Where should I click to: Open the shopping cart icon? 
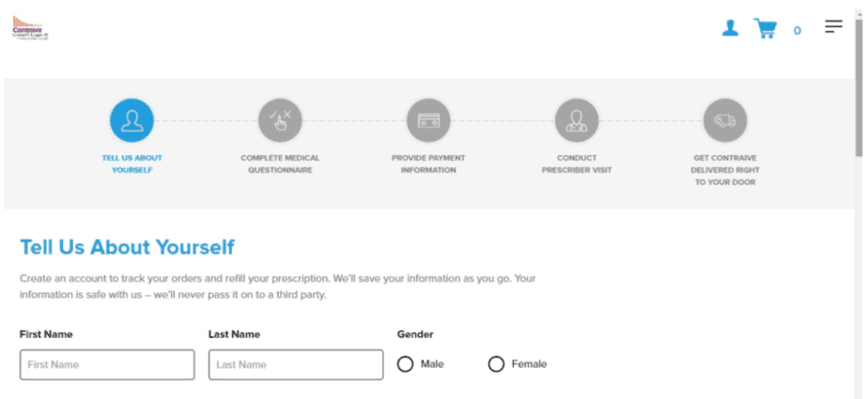click(x=765, y=28)
